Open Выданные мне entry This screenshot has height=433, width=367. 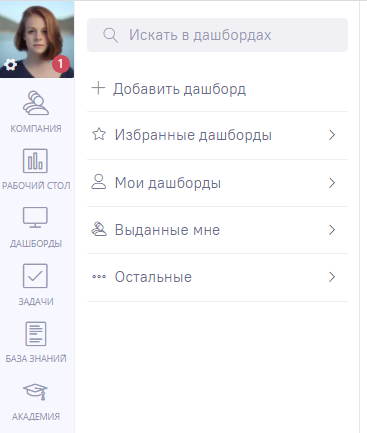[217, 230]
